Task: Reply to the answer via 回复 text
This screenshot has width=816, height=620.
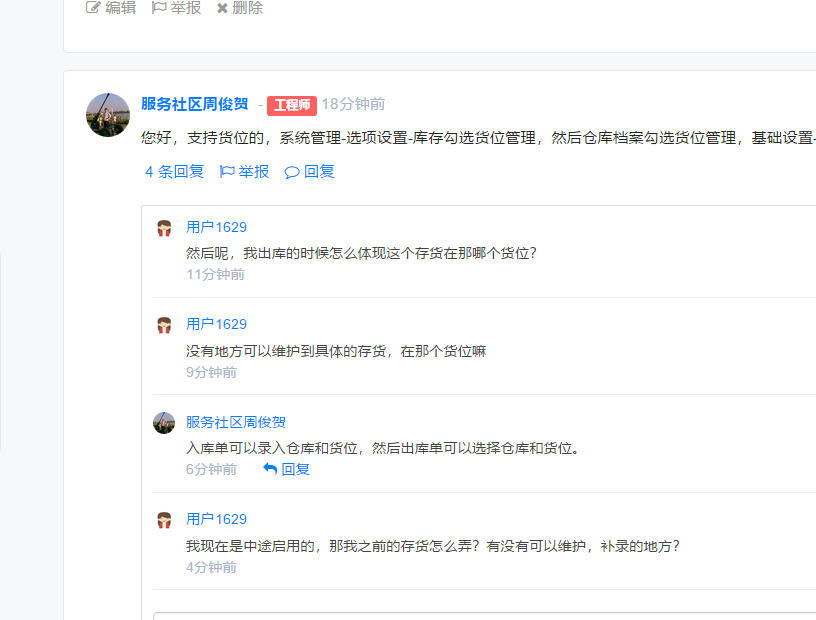Action: click(x=319, y=171)
